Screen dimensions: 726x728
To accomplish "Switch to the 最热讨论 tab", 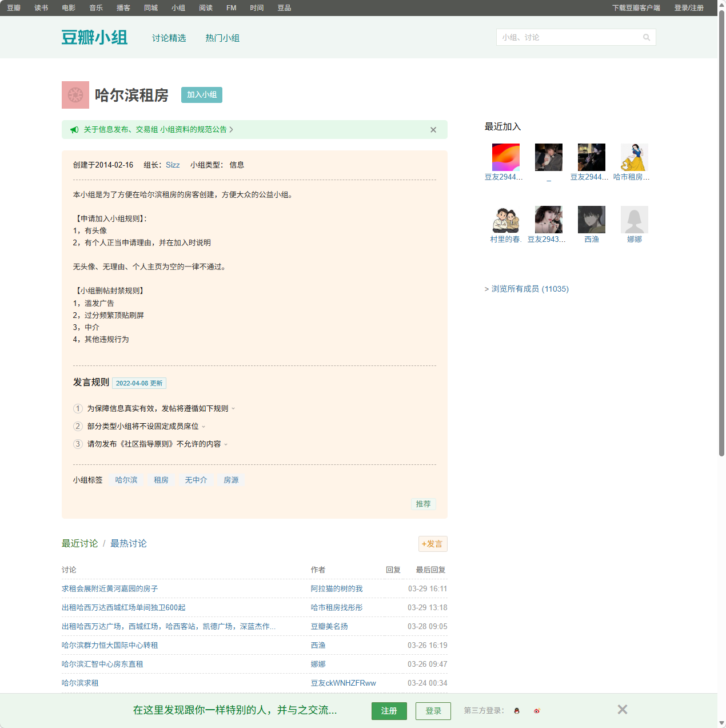I will click(x=128, y=543).
